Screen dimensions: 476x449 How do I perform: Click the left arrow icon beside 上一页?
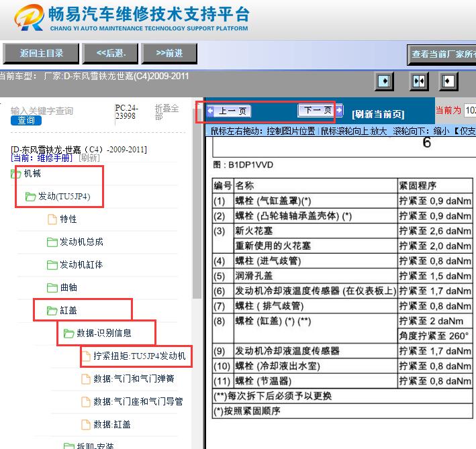(210, 111)
